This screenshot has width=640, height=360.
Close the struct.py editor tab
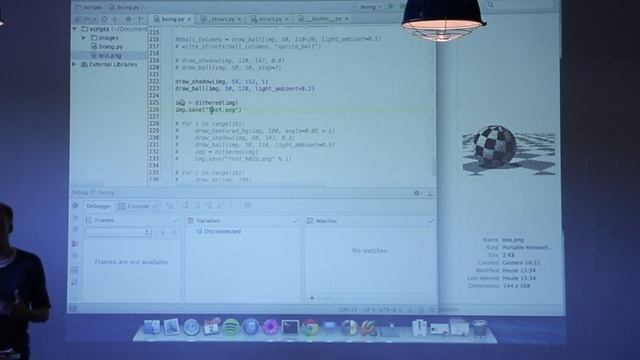287,19
